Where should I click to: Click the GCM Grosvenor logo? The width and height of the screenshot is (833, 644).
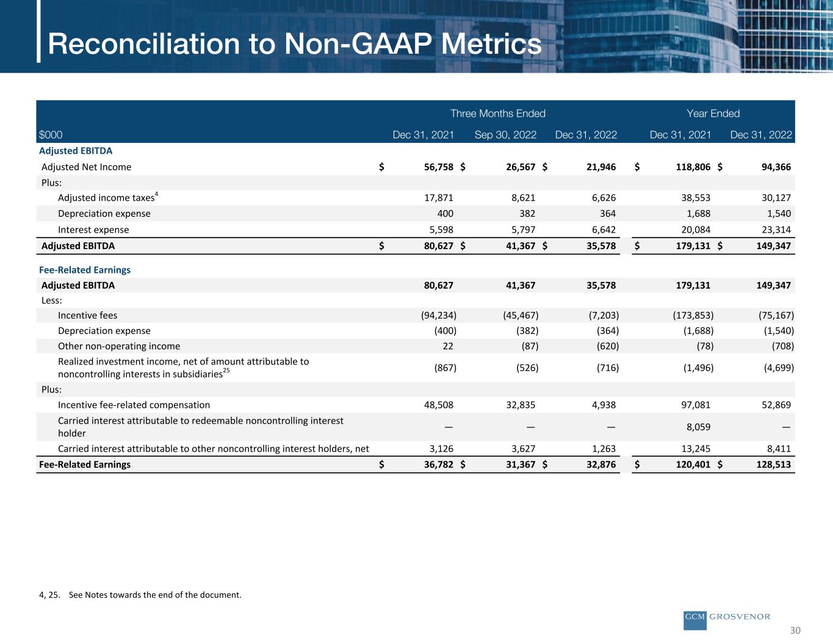pos(727,617)
